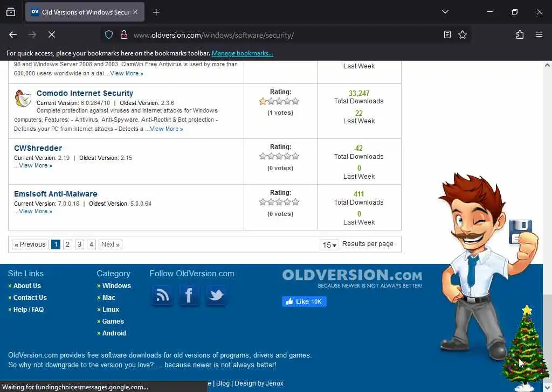Image resolution: width=552 pixels, height=392 pixels.
Task: Click Emsisoft's 411 total downloads number
Action: 358,194
